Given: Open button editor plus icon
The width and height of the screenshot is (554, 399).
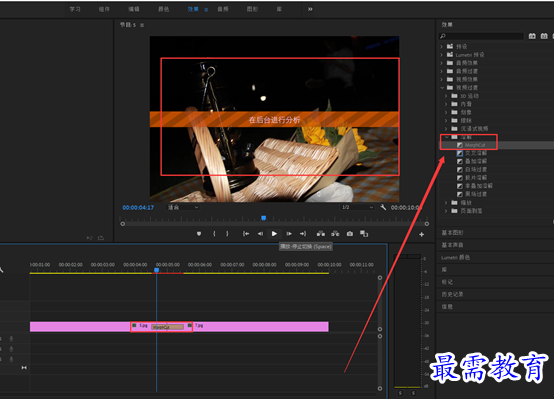Looking at the screenshot, I should point(422,234).
